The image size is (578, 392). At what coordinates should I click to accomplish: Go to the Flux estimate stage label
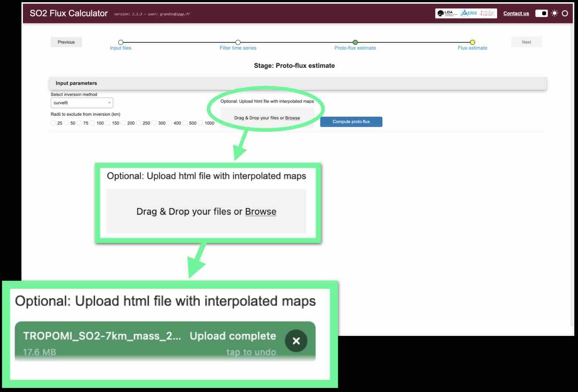(472, 48)
